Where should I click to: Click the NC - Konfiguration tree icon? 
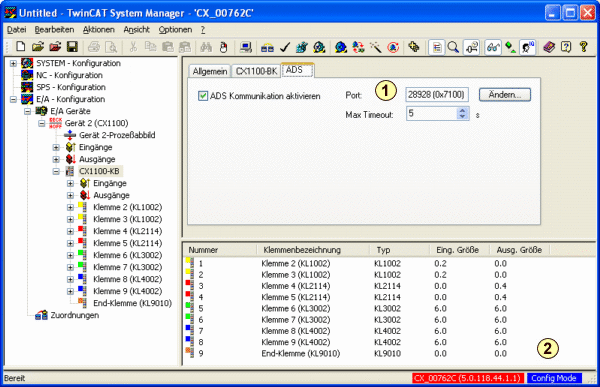pyautogui.click(x=27, y=75)
